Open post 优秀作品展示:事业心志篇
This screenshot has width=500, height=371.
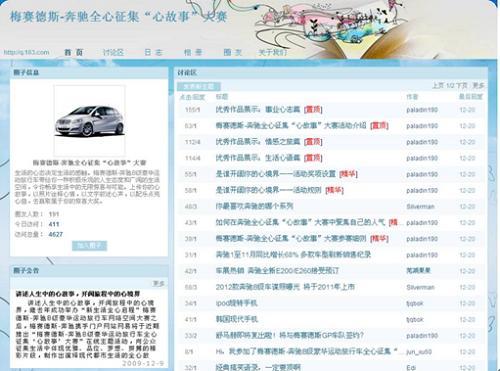pos(258,109)
